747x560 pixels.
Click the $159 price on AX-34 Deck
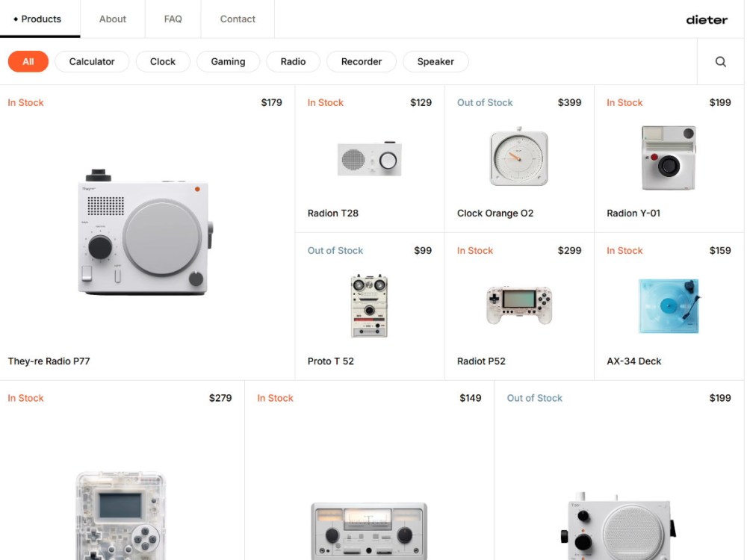tap(720, 250)
